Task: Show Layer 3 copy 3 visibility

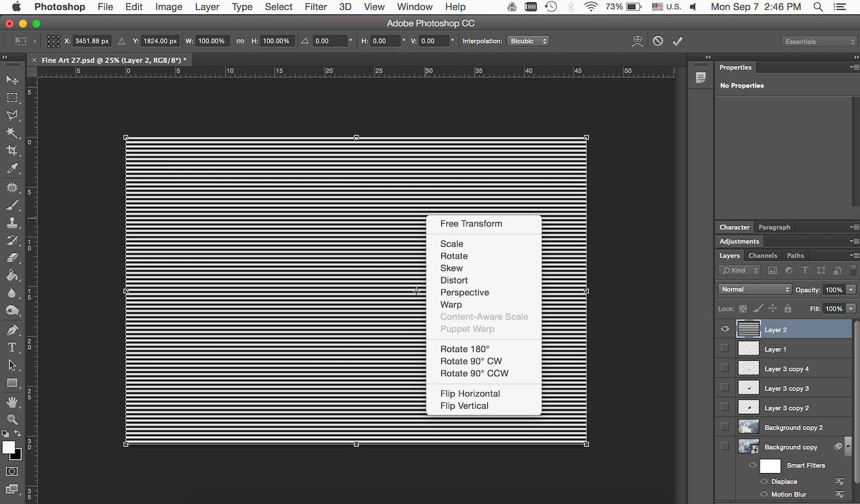Action: click(x=725, y=388)
